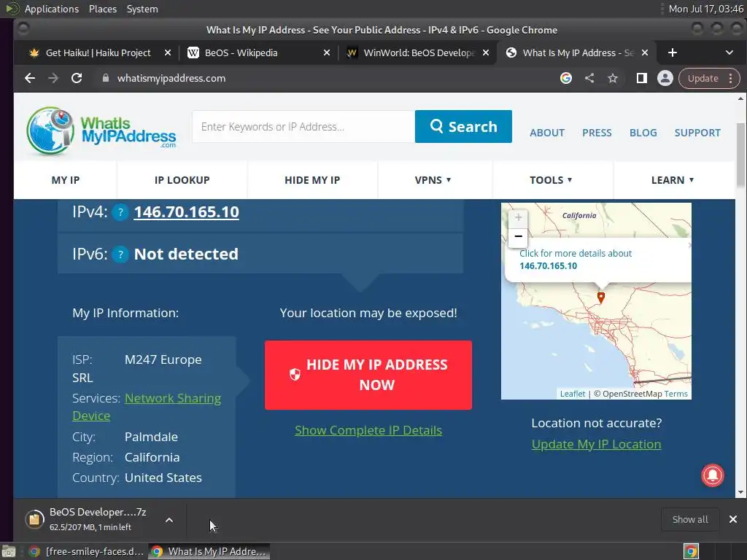Click the map popup IP 146.70.165.10
This screenshot has width=747, height=560.
pyautogui.click(x=548, y=265)
